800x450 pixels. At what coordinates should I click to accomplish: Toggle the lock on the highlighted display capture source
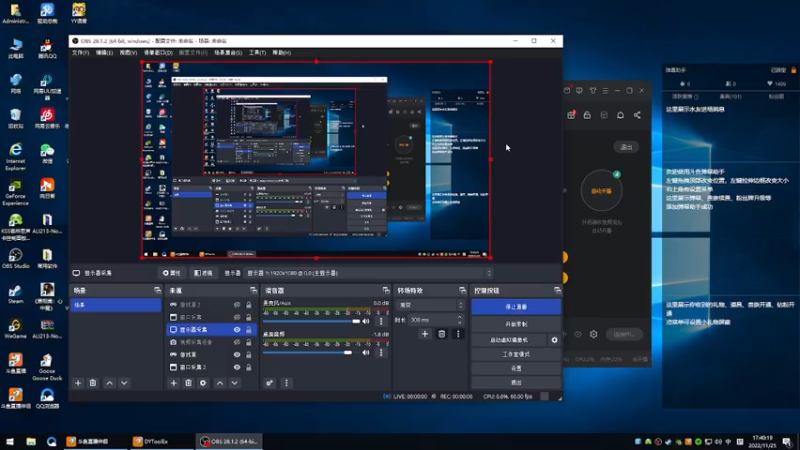tap(248, 330)
